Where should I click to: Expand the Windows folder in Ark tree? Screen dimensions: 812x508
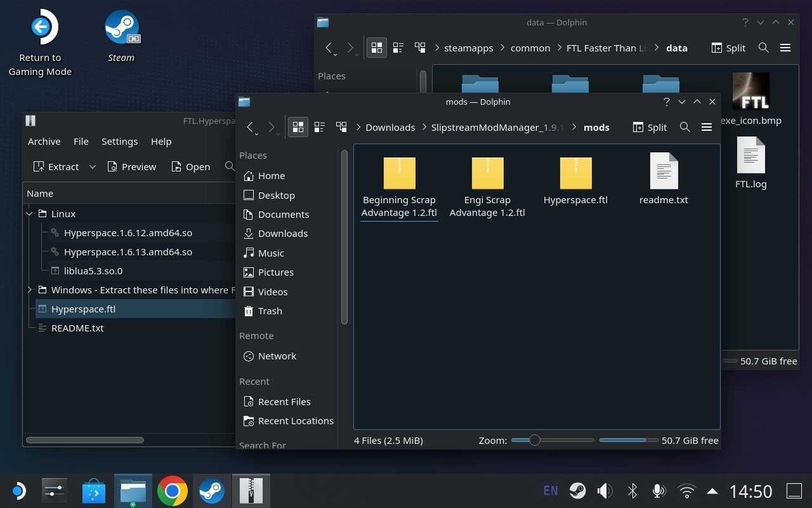tap(30, 290)
